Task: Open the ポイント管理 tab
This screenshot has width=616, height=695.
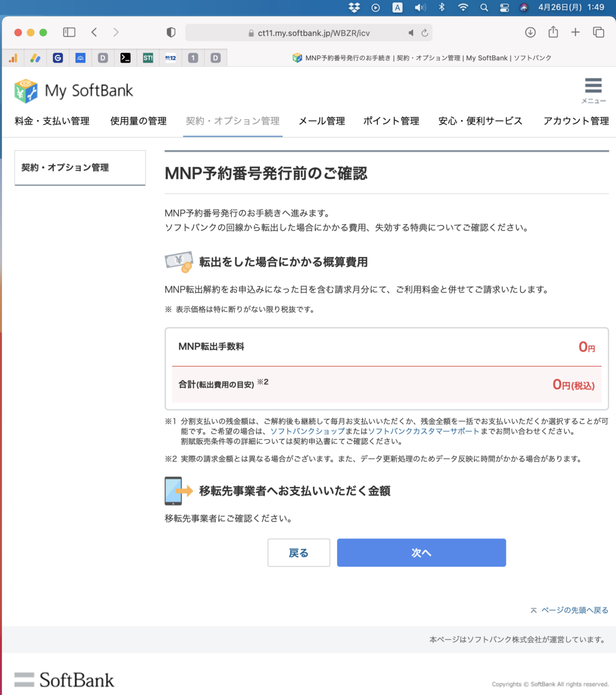Action: 391,121
